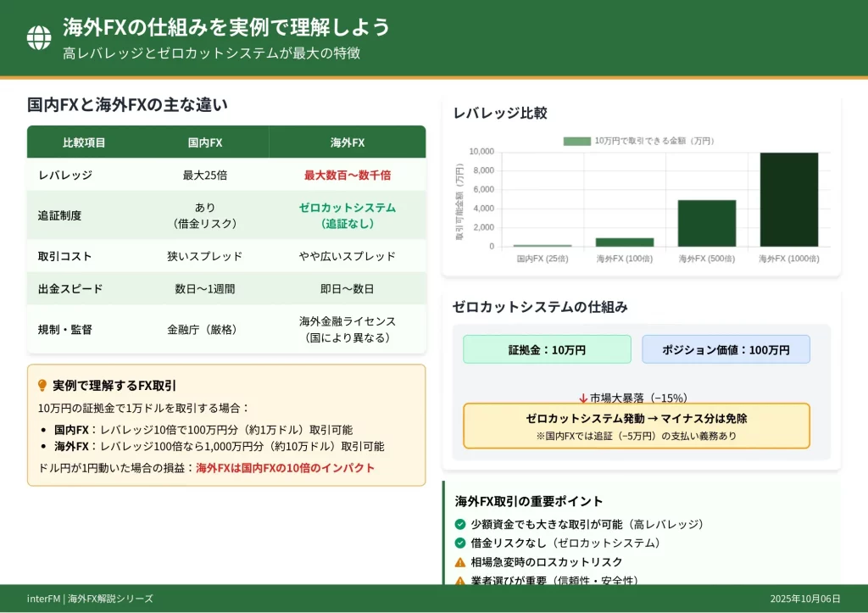The height and width of the screenshot is (613, 868).
Task: Click the tallest 海外FX (1000倍) chart bar
Action: [x=790, y=199]
